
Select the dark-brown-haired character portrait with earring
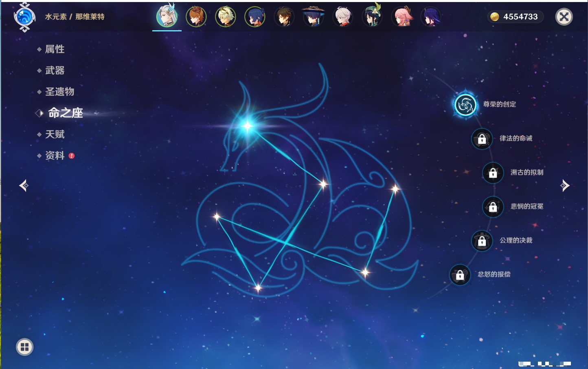click(284, 17)
